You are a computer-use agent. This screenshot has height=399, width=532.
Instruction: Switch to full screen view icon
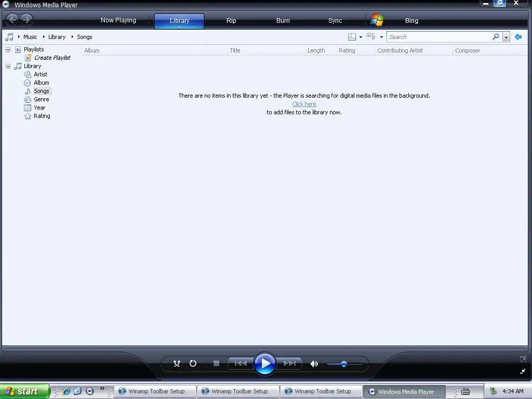coord(523,360)
